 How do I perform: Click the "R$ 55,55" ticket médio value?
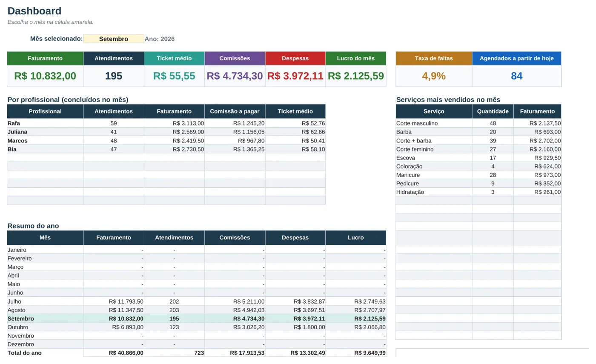(x=174, y=76)
